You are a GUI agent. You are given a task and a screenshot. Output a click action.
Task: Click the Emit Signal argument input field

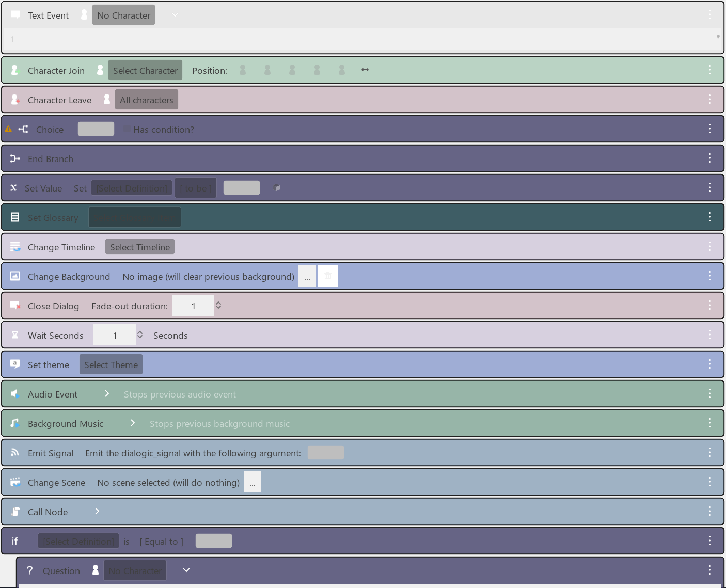(326, 452)
